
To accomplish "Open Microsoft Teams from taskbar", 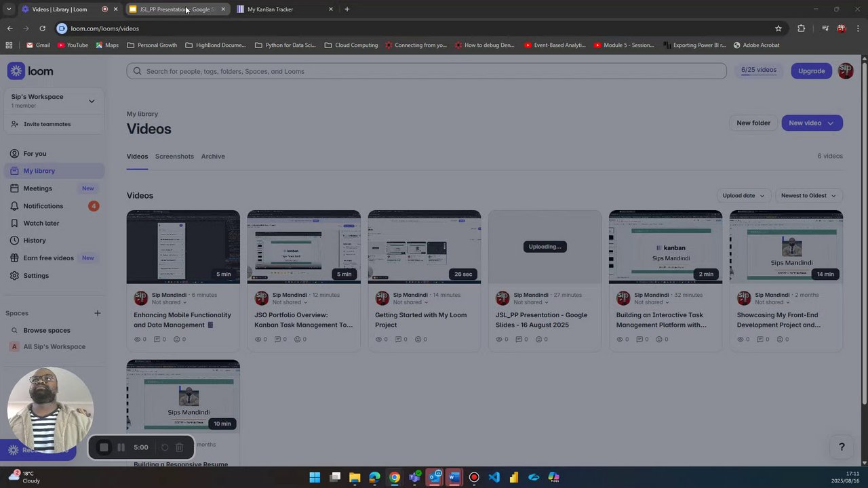I will (x=414, y=477).
